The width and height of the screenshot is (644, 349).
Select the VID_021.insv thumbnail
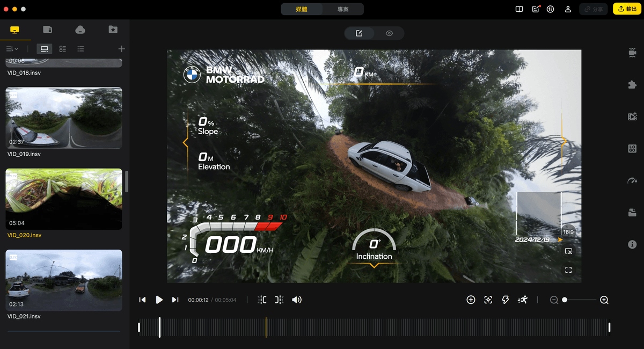(64, 280)
